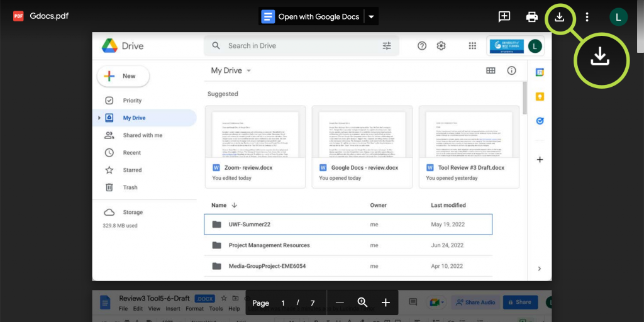The width and height of the screenshot is (644, 322).
Task: Click the University of West Florida logo
Action: click(507, 46)
